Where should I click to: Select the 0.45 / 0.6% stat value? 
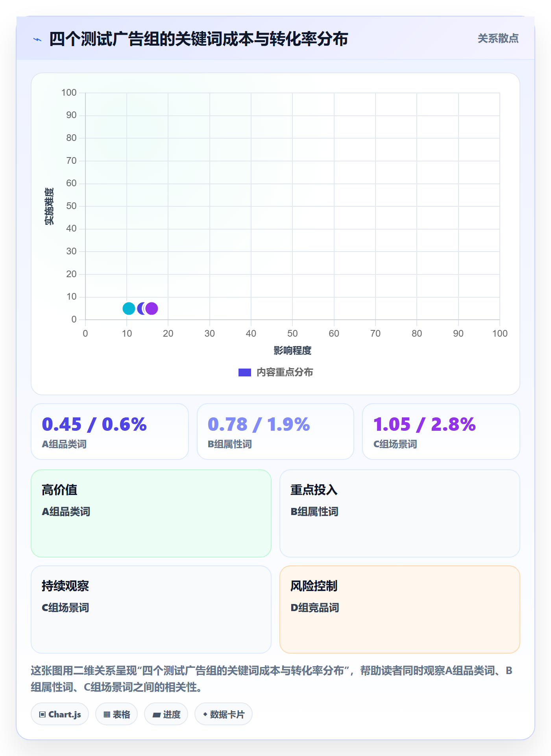pos(94,424)
